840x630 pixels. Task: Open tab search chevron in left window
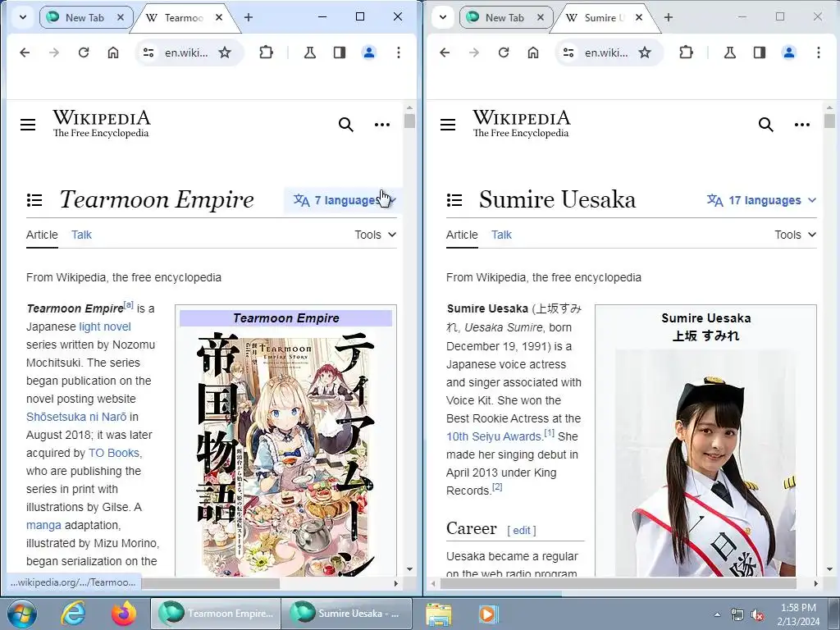click(22, 17)
